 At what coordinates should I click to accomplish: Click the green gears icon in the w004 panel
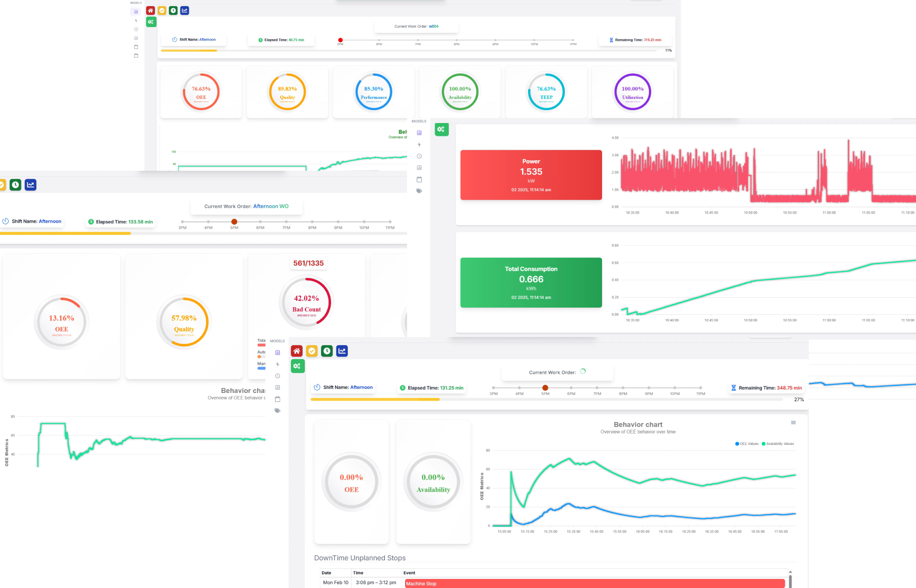[x=151, y=22]
